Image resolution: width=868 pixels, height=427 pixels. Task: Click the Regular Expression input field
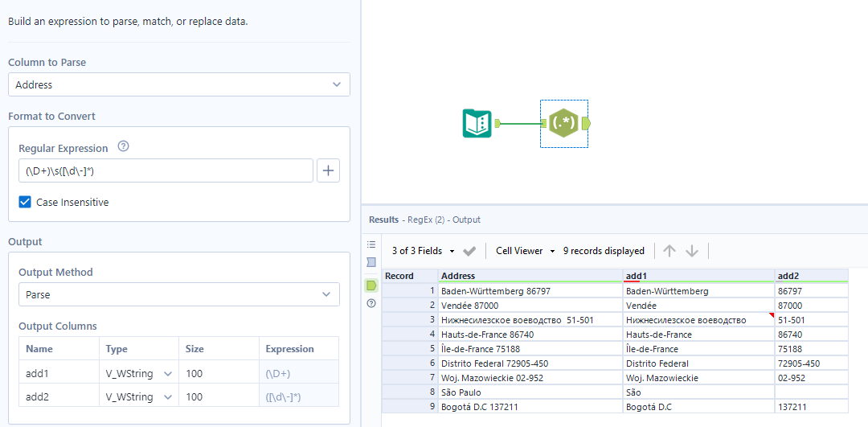click(x=166, y=170)
